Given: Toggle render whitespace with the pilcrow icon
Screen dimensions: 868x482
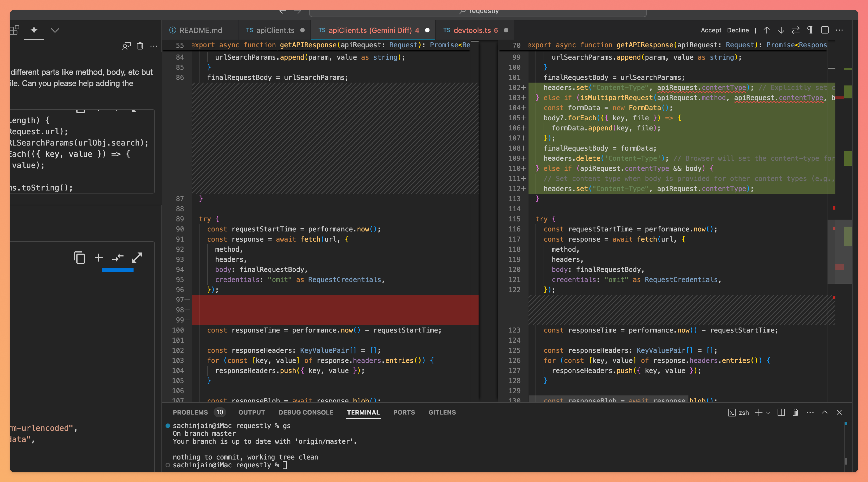Looking at the screenshot, I should tap(810, 30).
